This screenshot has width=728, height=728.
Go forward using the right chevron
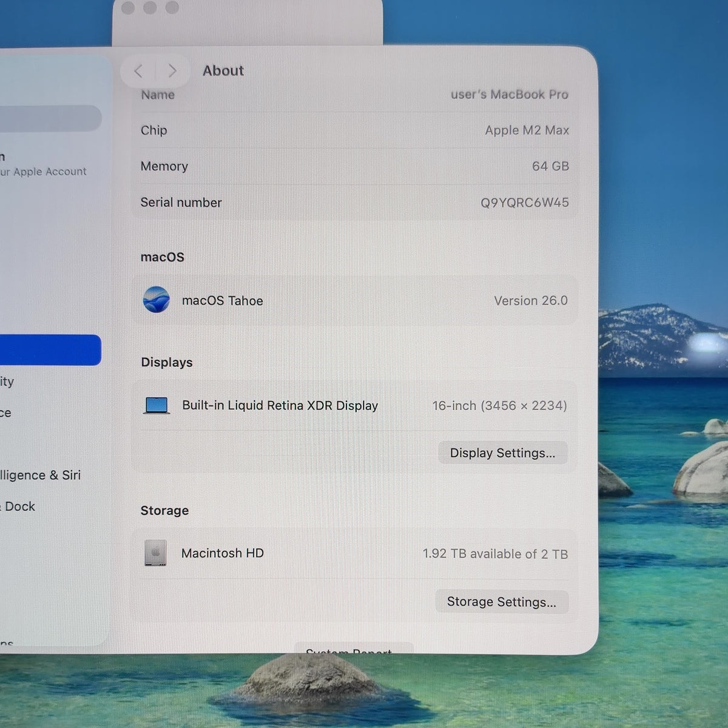pos(172,71)
